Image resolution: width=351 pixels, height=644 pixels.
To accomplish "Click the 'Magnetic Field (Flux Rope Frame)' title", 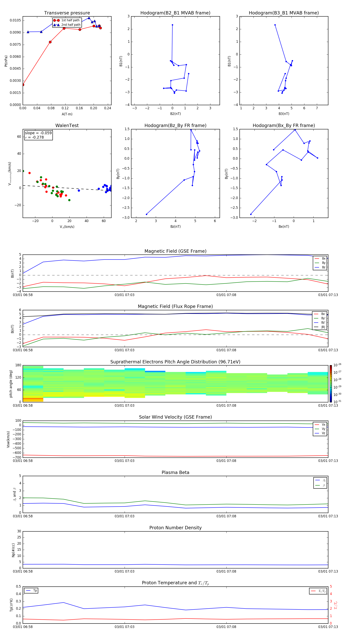I will 175,307.
